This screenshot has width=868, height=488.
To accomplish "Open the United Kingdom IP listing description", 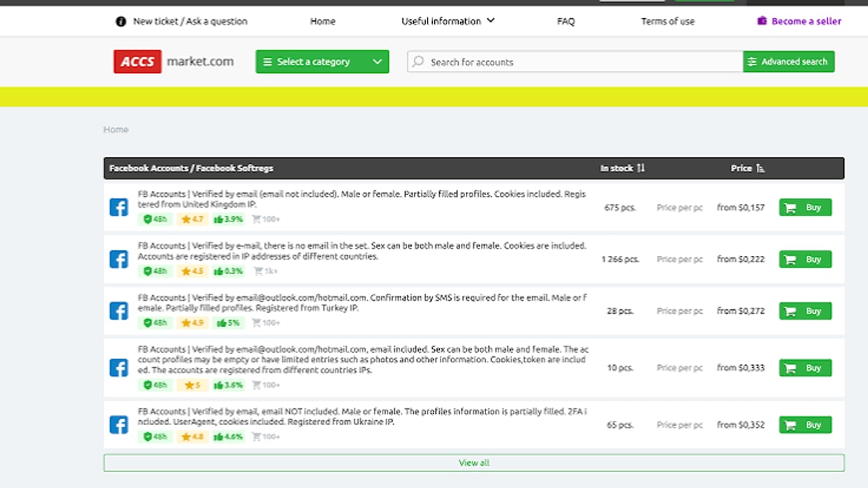I will [362, 200].
